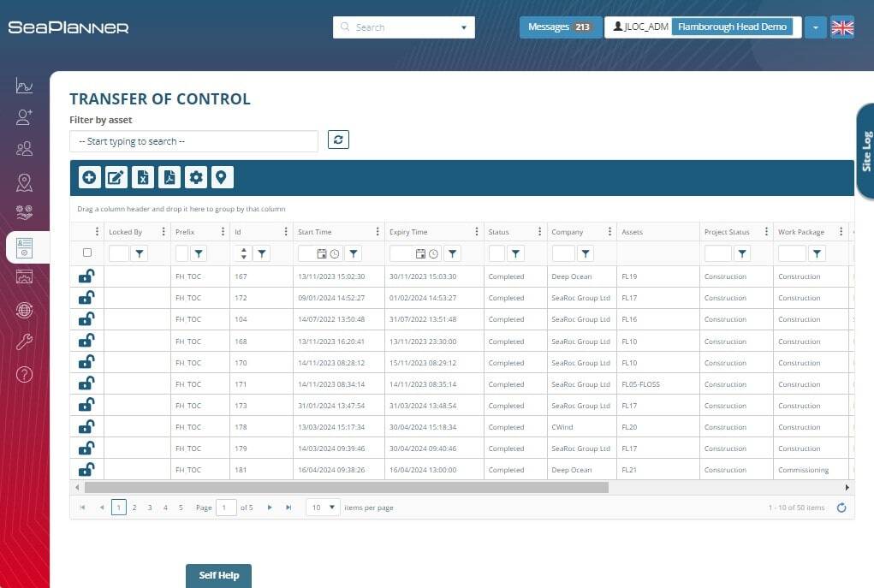Open the Locked By column menu
The height and width of the screenshot is (588, 874).
click(x=164, y=231)
